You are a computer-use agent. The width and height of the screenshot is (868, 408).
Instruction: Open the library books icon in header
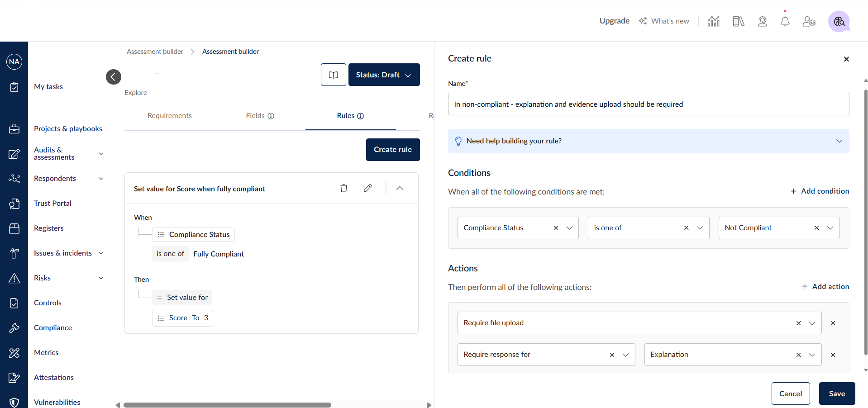point(738,21)
